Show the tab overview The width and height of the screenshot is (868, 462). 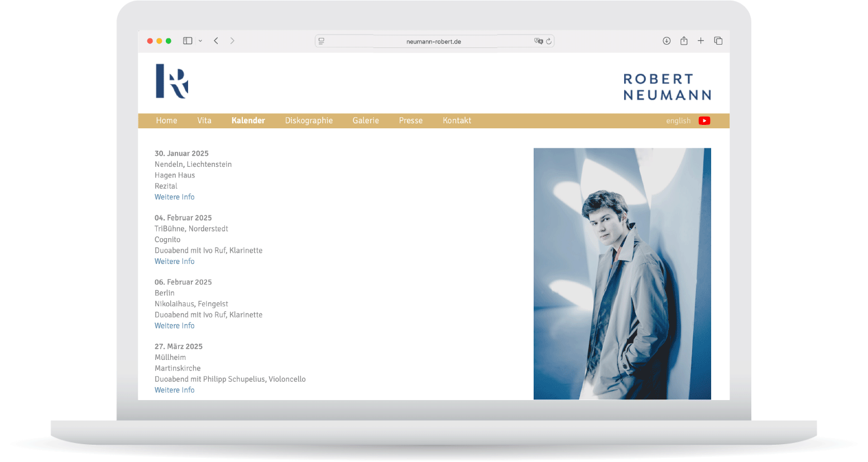[718, 41]
